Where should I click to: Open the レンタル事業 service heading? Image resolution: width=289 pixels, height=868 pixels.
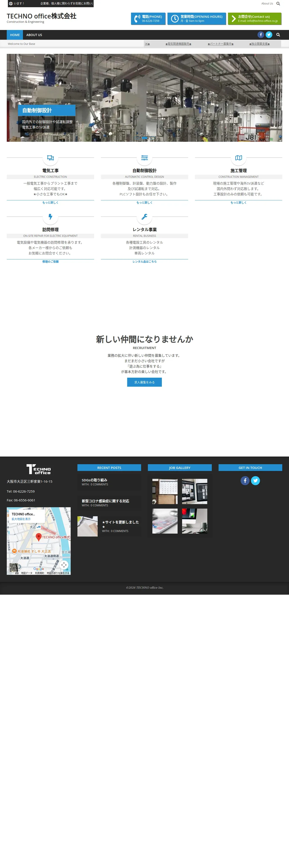[144, 229]
